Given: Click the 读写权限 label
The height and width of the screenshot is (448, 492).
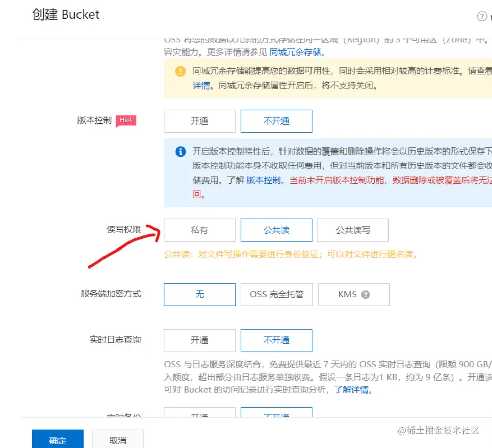Looking at the screenshot, I should click(x=123, y=230).
